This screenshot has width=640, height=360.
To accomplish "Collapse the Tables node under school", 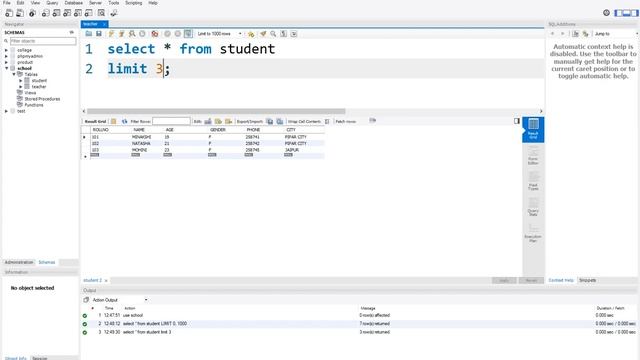I will (x=14, y=75).
